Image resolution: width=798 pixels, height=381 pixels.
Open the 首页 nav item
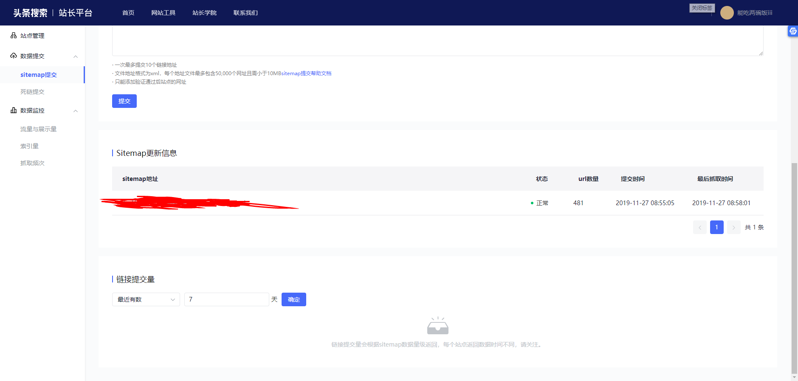128,13
